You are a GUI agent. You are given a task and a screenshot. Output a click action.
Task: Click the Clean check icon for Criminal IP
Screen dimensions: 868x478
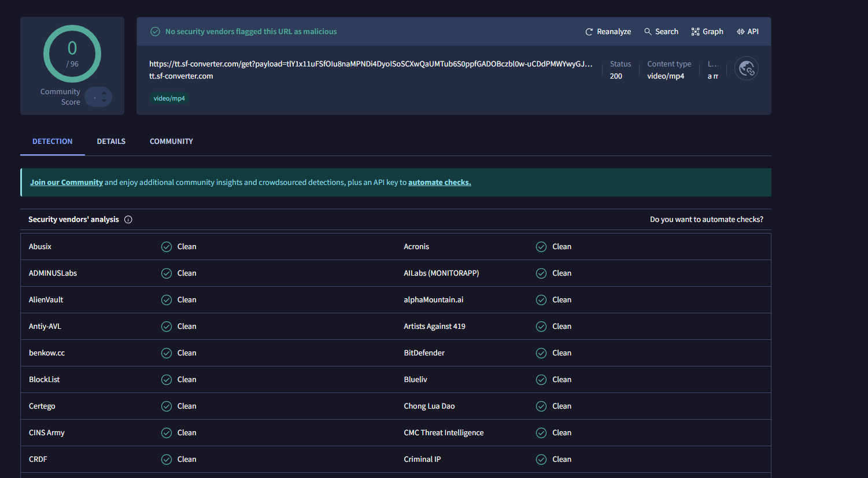click(x=541, y=460)
